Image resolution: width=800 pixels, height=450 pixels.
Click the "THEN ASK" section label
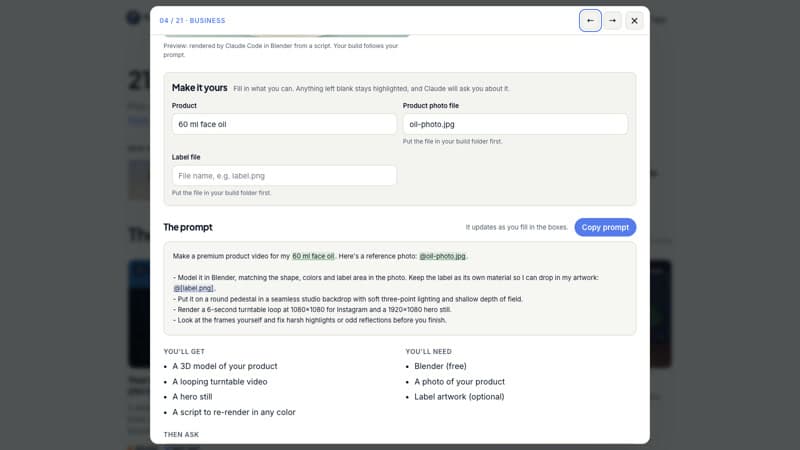pos(181,435)
